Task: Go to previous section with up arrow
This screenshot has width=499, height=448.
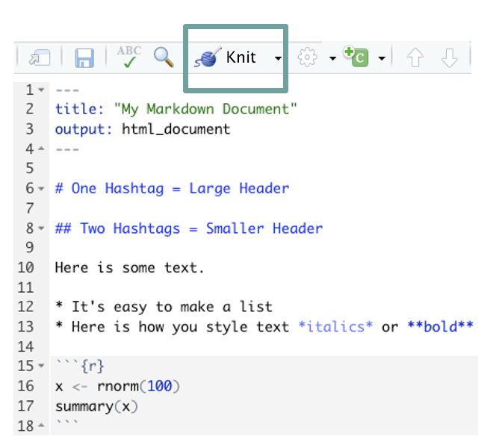Action: 416,57
